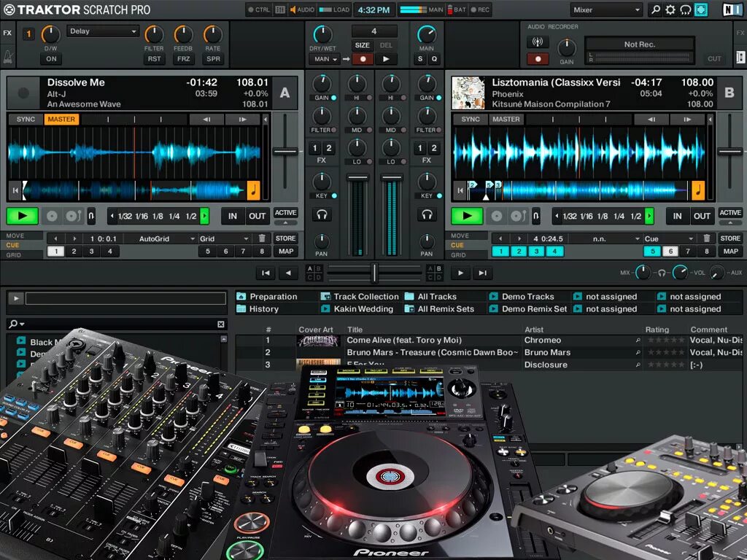
Task: Click Deck B tempo-master note icon
Action: coord(698,190)
